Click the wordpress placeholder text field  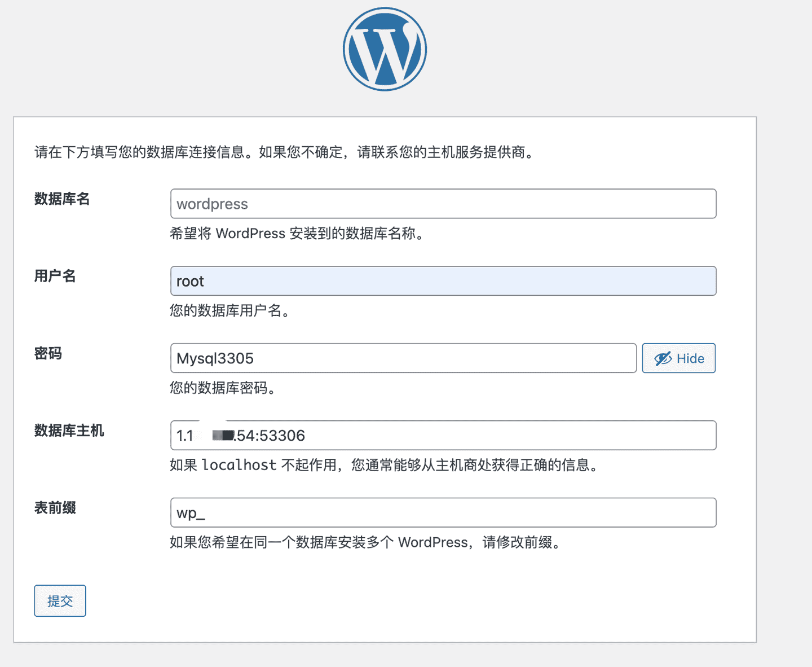(443, 204)
